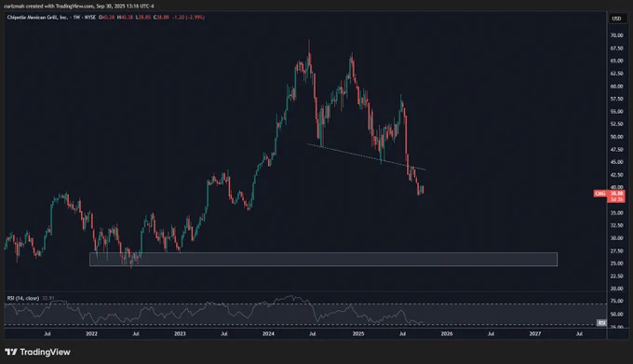Click the 45.00 price scale label

[616, 162]
